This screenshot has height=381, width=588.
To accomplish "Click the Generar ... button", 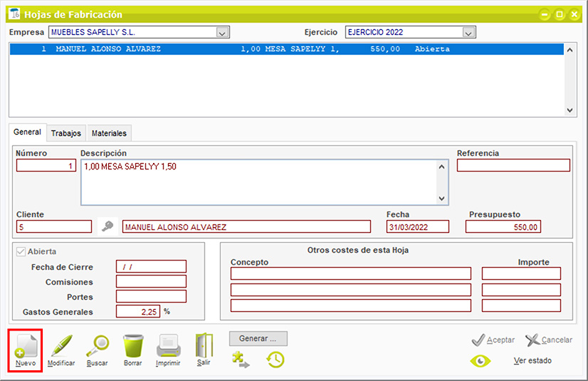I will pyautogui.click(x=258, y=338).
